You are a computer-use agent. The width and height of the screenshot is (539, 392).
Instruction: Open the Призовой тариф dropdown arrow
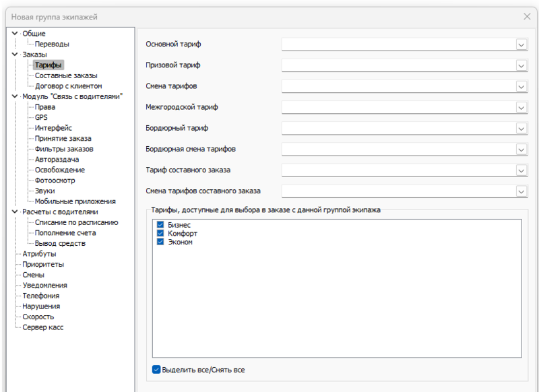pyautogui.click(x=521, y=65)
